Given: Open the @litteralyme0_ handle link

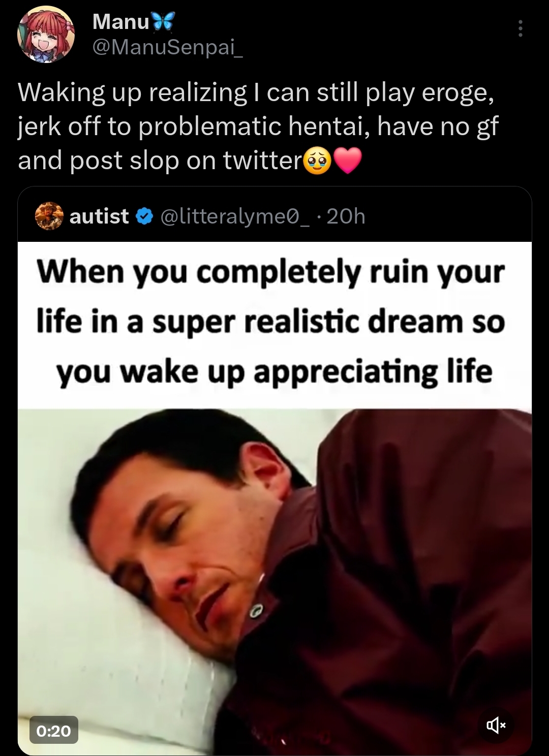Looking at the screenshot, I should 235,217.
